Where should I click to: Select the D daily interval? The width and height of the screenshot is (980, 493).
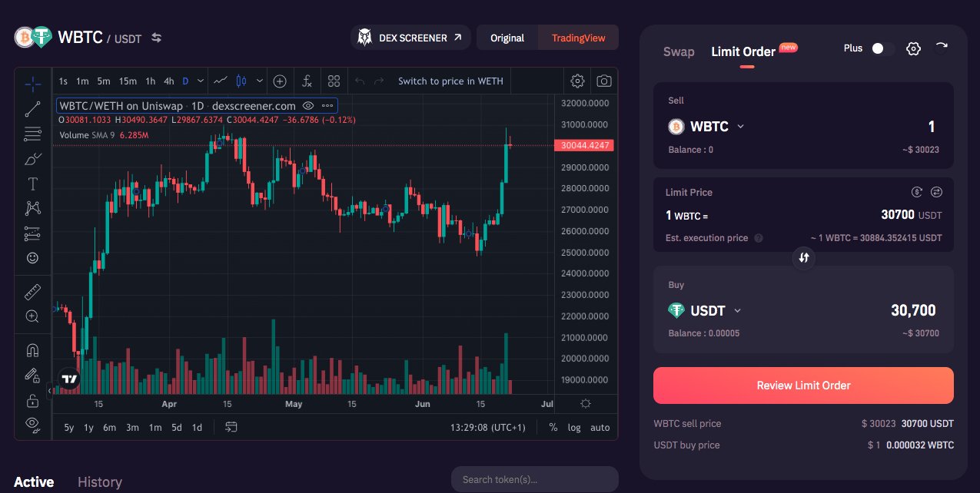[185, 81]
